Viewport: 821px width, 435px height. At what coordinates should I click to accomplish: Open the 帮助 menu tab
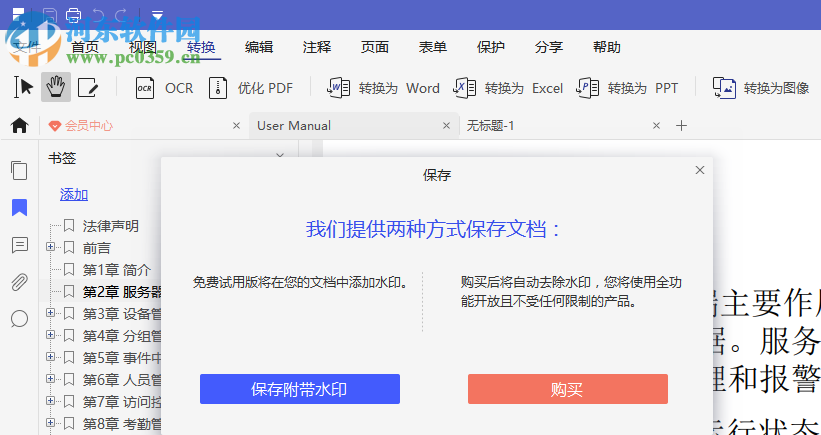pyautogui.click(x=607, y=47)
